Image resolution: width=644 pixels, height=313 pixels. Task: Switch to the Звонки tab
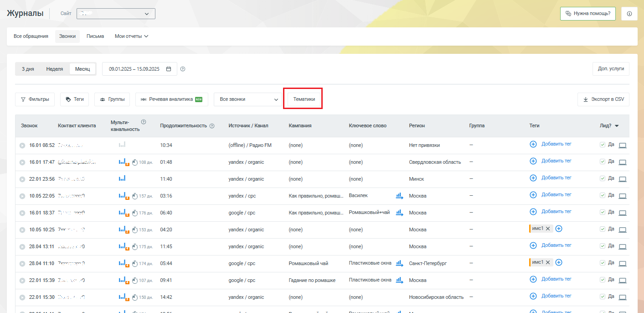67,37
